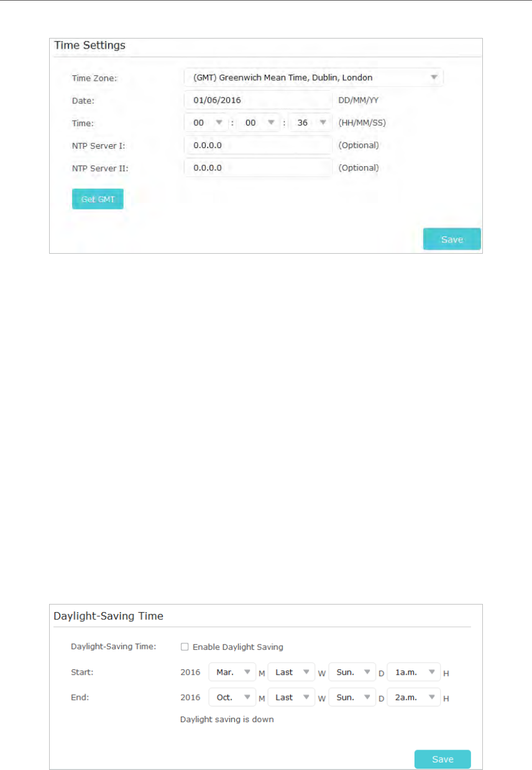Enable Daylight Saving checkbox
Image resolution: width=532 pixels, height=770 pixels.
click(x=185, y=647)
